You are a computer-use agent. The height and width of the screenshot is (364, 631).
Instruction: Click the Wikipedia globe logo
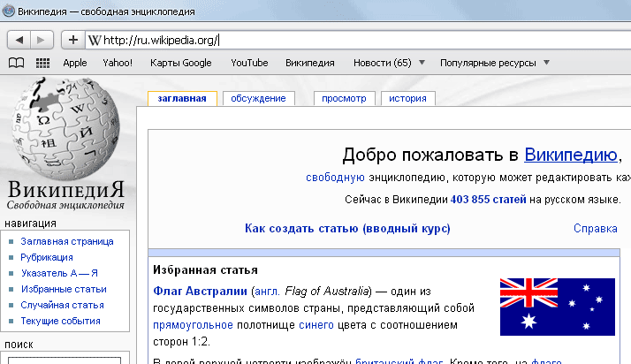coord(65,129)
